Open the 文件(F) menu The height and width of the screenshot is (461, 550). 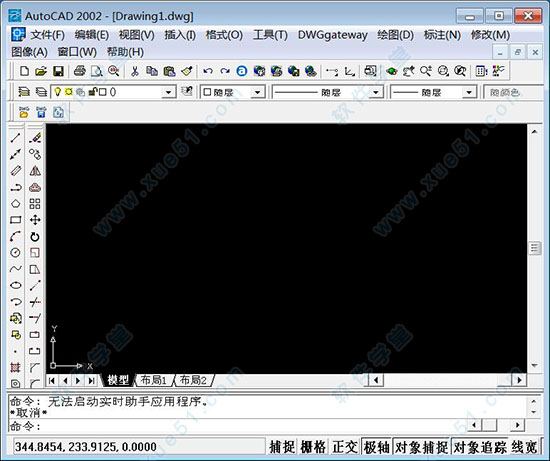click(x=47, y=35)
